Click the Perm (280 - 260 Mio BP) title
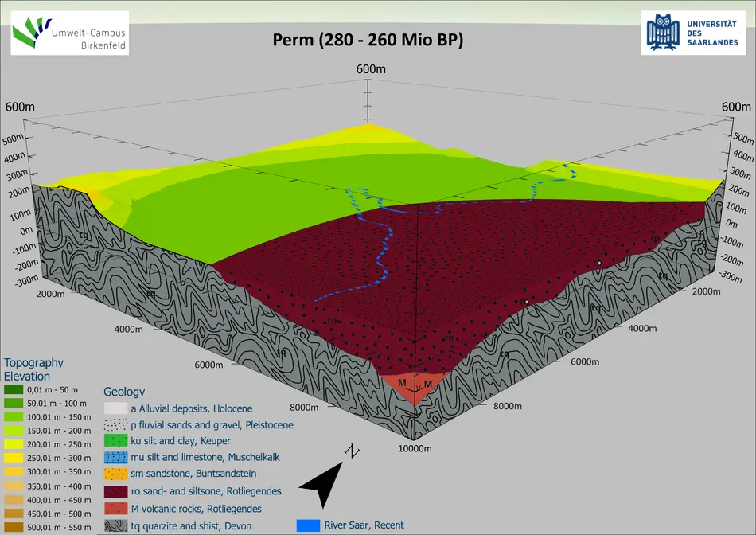Image resolution: width=756 pixels, height=535 pixels. click(x=368, y=40)
